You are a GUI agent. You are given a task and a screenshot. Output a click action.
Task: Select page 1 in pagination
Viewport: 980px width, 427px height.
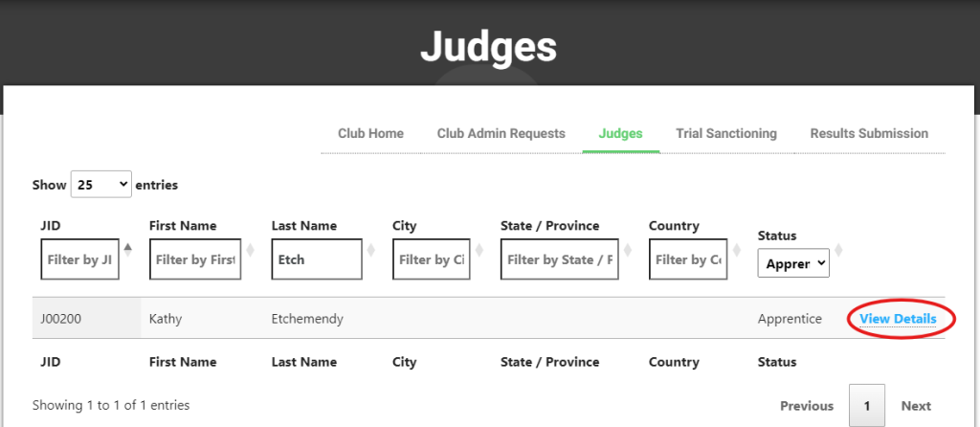(866, 406)
